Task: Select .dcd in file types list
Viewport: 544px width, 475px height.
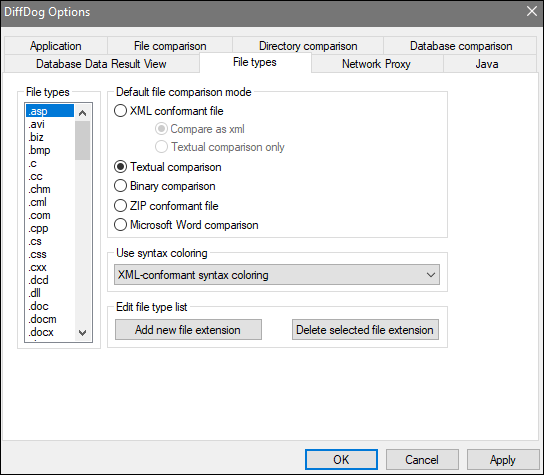Action: (50, 280)
